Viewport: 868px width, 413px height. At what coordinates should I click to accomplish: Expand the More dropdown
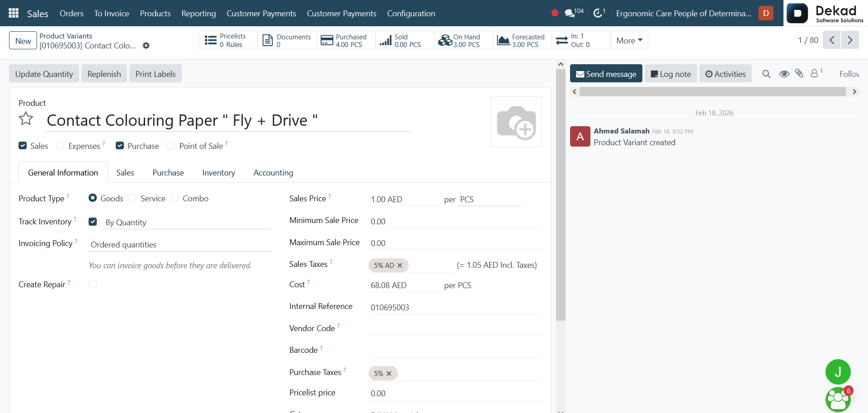tap(629, 40)
